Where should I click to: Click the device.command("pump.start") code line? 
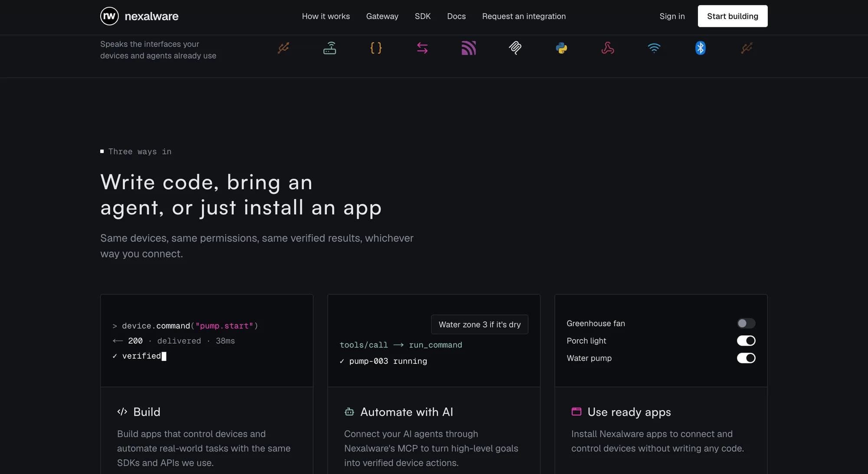[x=185, y=326]
